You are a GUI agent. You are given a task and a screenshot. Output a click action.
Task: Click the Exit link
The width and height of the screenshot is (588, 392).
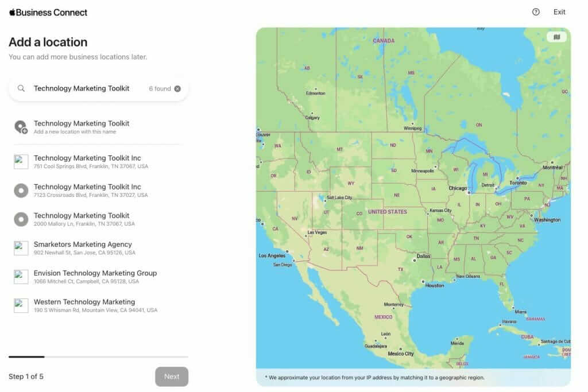click(x=559, y=11)
